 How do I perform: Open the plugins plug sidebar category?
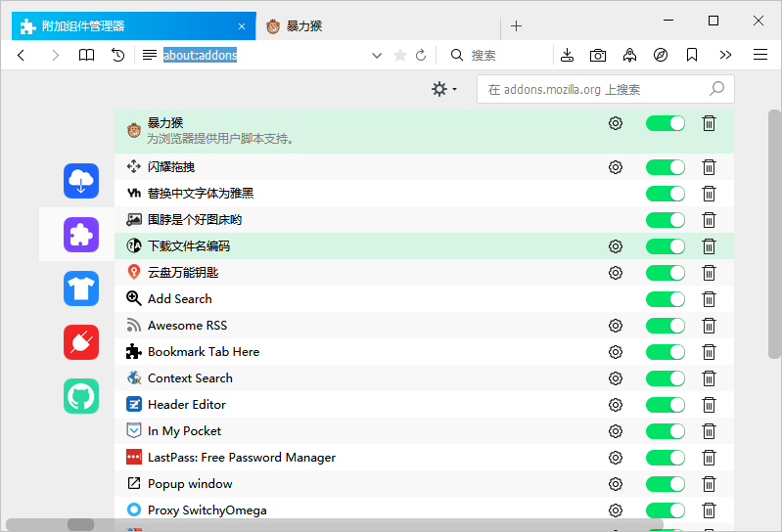pyautogui.click(x=81, y=342)
